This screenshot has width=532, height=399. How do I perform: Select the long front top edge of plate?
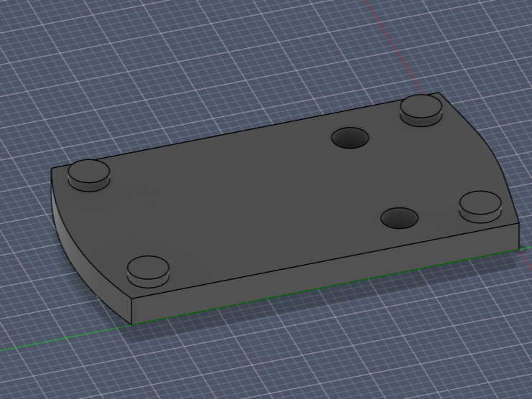click(x=325, y=261)
